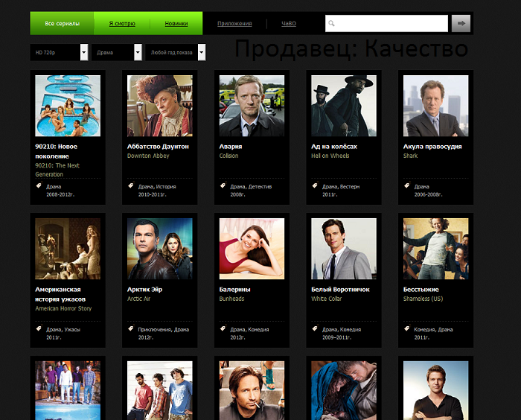Click the search arrow submit button
521x420 pixels.
pos(461,24)
